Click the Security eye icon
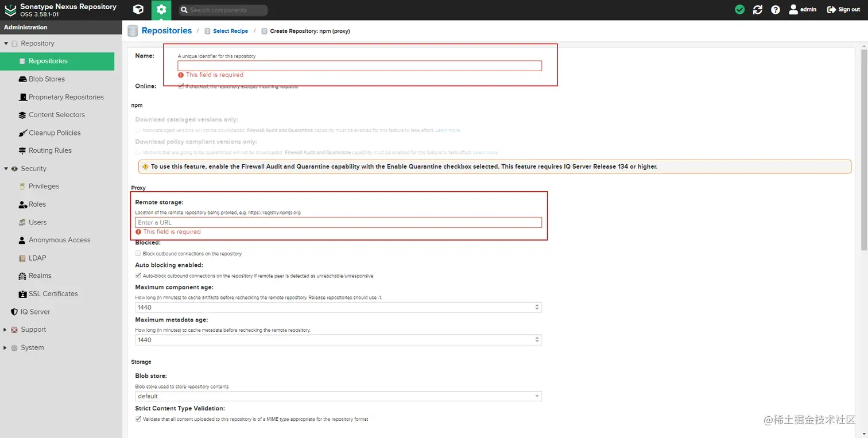The width and height of the screenshot is (868, 438). point(14,168)
